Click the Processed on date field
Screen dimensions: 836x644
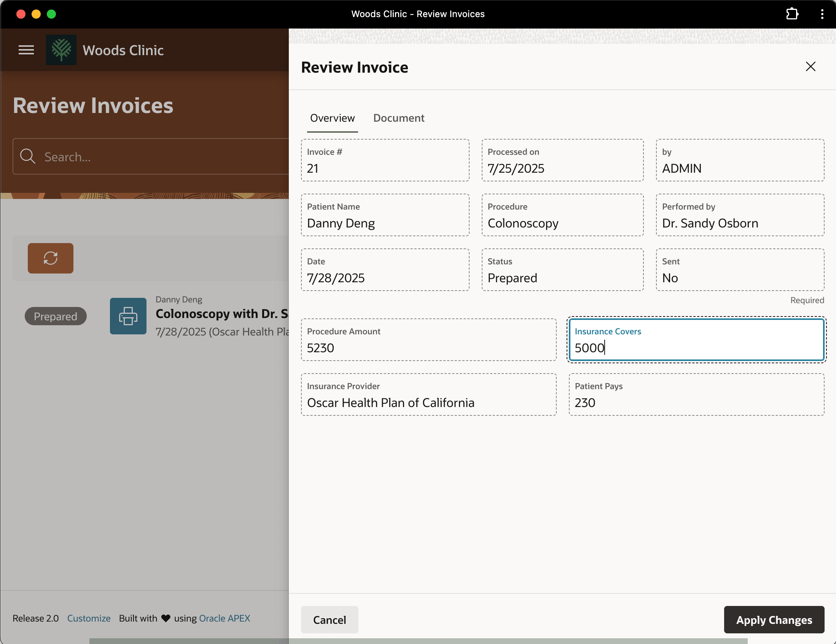[x=562, y=160]
